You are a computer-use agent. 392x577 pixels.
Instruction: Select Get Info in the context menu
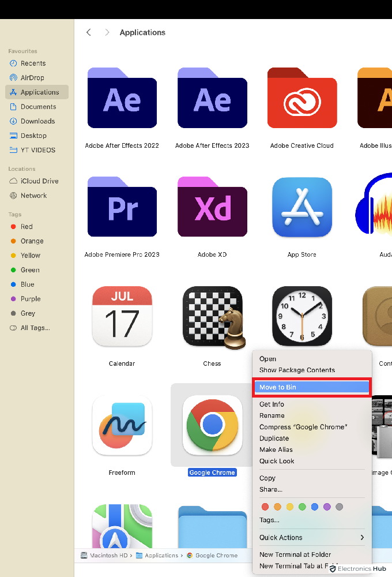coord(272,404)
